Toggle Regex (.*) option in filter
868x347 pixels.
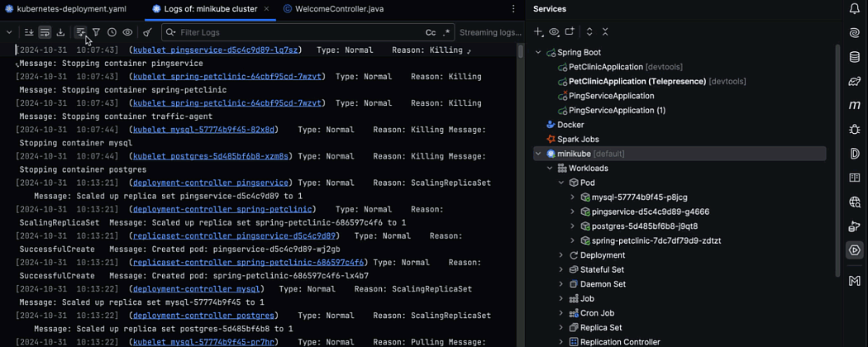pyautogui.click(x=446, y=33)
